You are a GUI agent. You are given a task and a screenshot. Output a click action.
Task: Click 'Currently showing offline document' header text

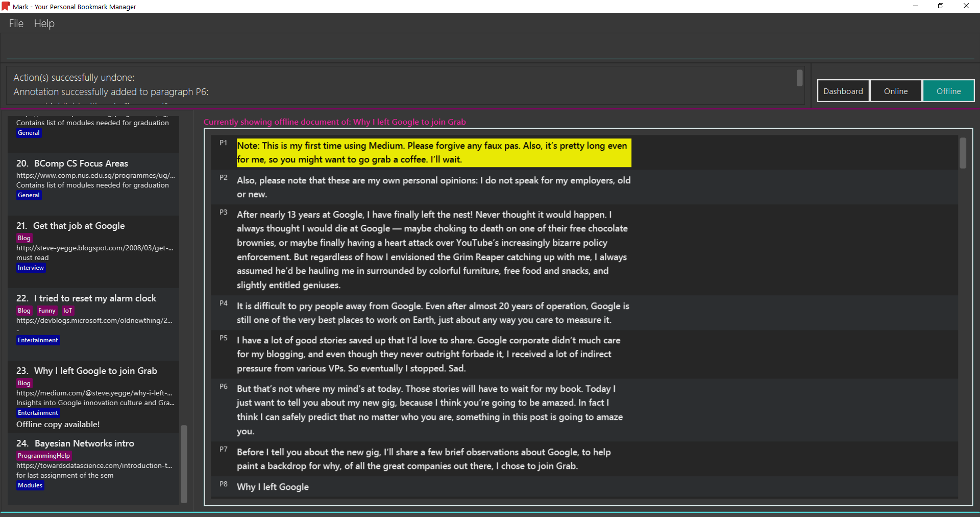(x=335, y=122)
